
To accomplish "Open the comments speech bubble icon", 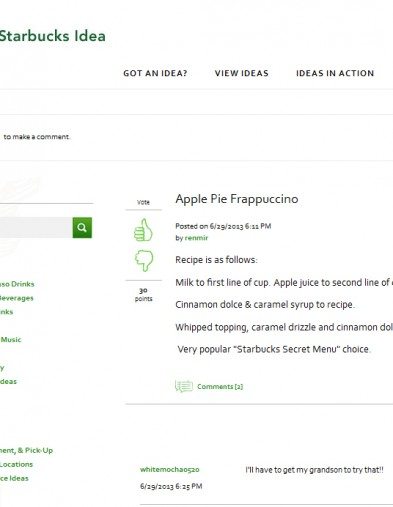I will 184,386.
